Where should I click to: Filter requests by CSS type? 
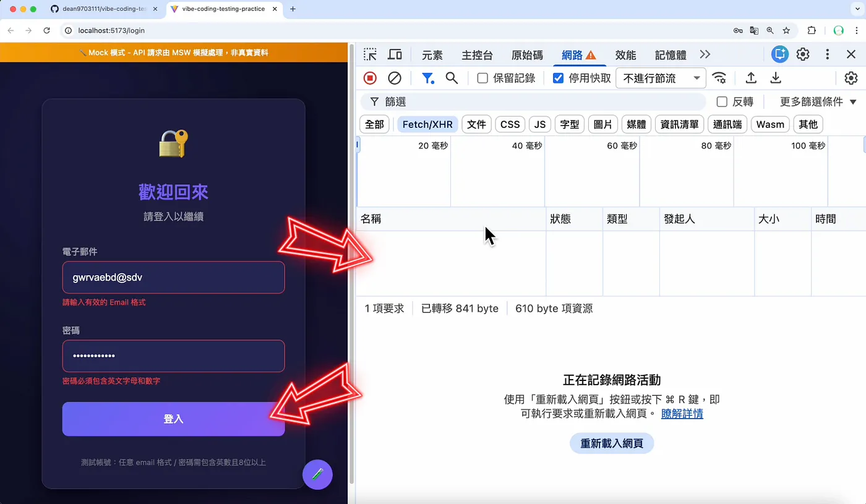coord(510,124)
